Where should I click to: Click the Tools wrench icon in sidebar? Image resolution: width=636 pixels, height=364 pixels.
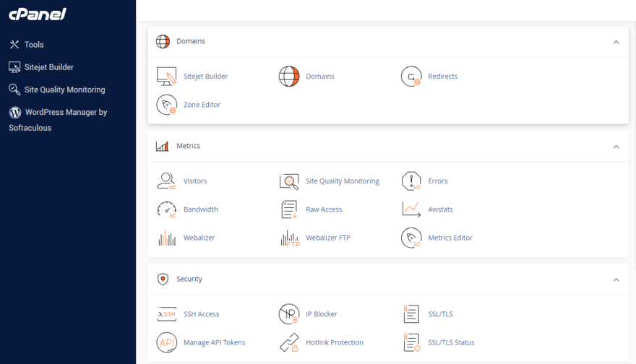pyautogui.click(x=14, y=45)
